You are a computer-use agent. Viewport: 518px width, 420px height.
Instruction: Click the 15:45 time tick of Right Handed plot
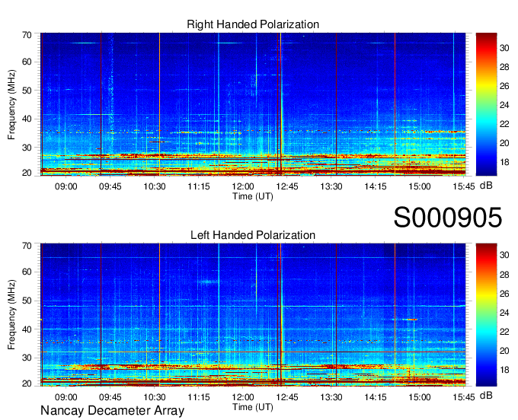coord(464,186)
